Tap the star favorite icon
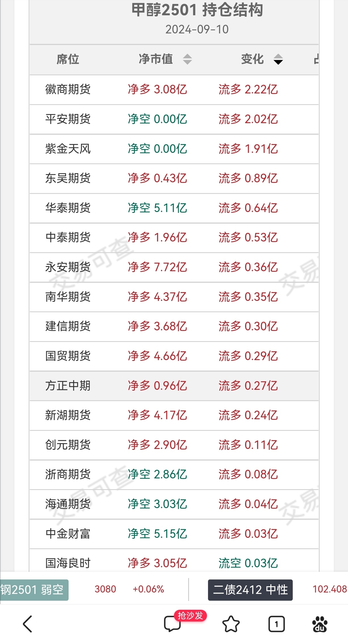Image resolution: width=348 pixels, height=644 pixels. [x=231, y=624]
